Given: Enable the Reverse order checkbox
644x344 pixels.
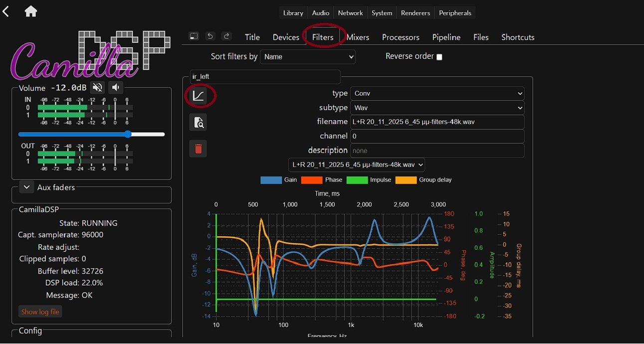Looking at the screenshot, I should tap(439, 57).
